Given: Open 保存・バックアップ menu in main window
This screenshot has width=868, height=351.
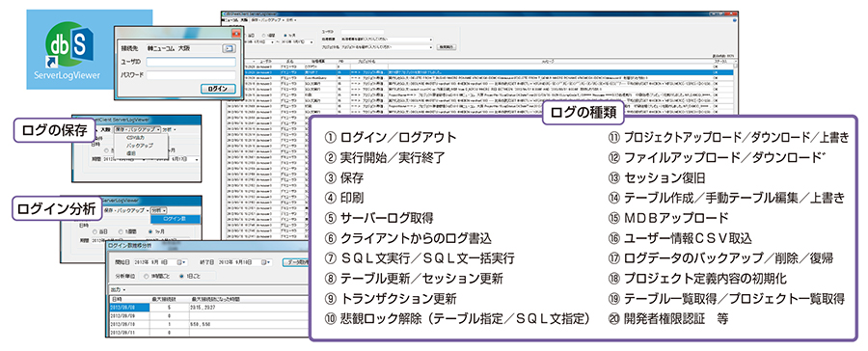Looking at the screenshot, I should point(267,20).
